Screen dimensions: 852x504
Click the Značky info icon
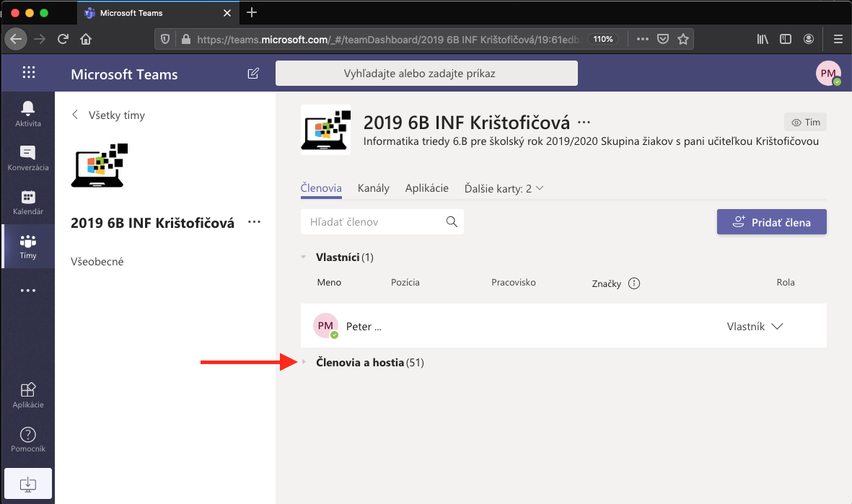(634, 283)
